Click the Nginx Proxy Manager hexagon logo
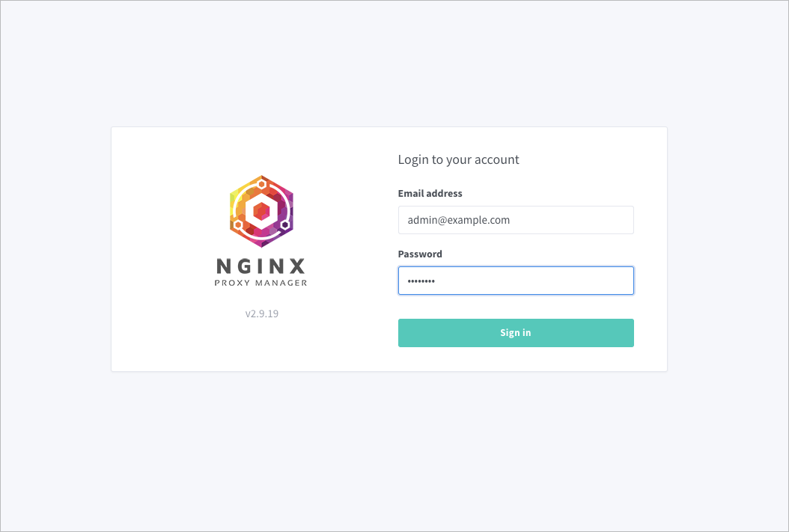The height and width of the screenshot is (532, 789). tap(262, 211)
